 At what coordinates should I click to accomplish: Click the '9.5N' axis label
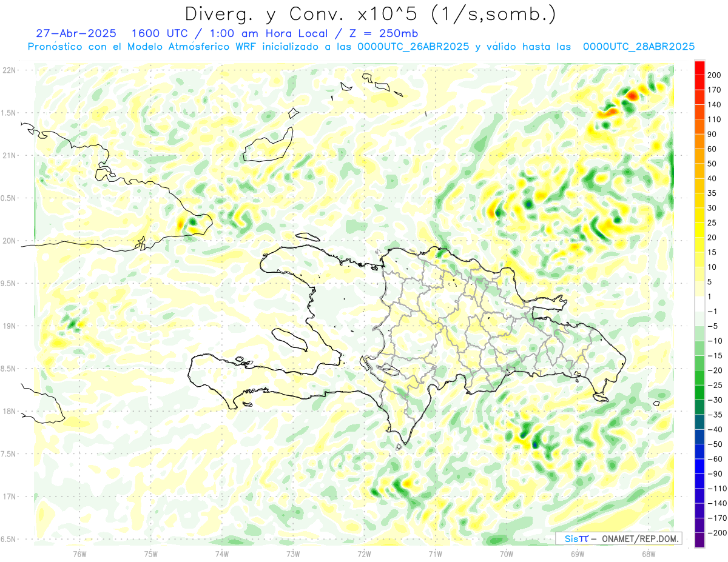pos(9,283)
